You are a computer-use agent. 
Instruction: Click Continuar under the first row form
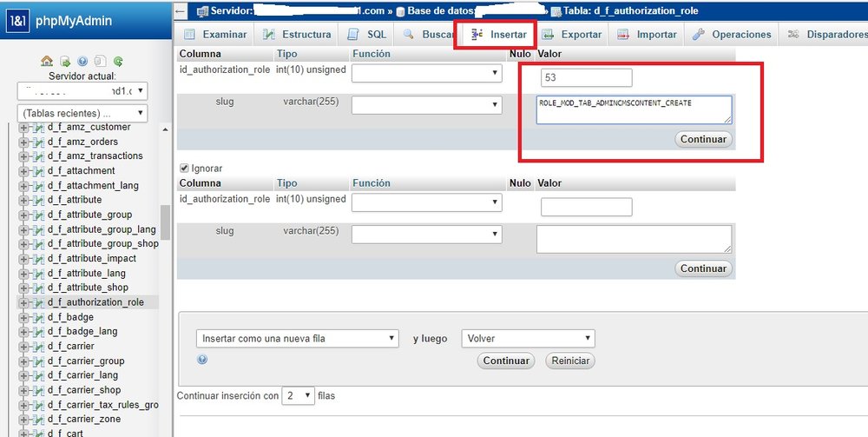[704, 139]
